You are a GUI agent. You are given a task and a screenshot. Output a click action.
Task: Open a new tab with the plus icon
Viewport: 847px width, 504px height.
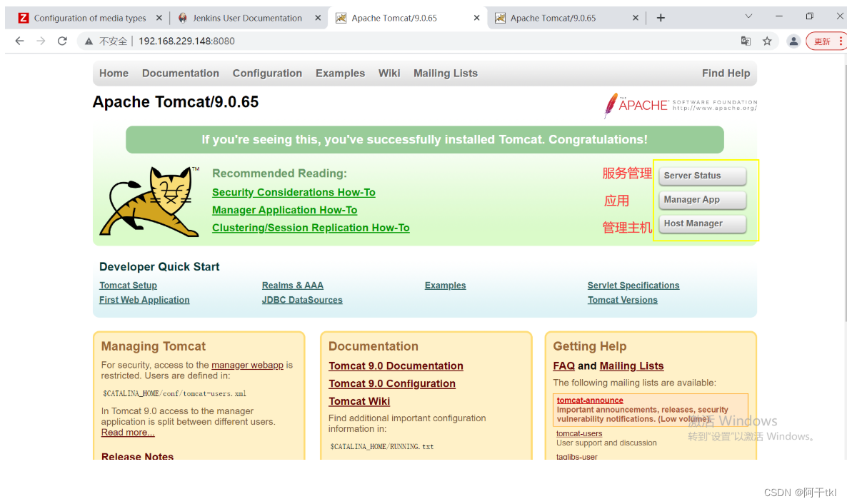coord(660,18)
